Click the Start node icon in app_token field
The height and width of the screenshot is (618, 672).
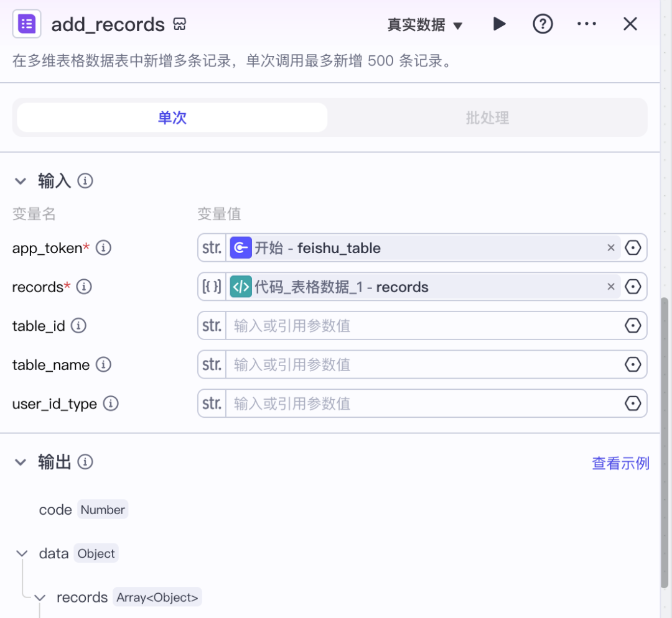tap(241, 247)
